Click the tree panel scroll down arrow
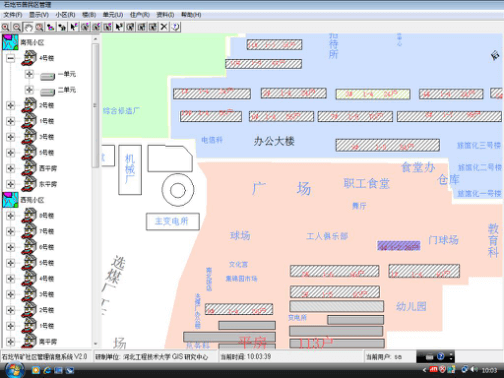 (x=95, y=343)
